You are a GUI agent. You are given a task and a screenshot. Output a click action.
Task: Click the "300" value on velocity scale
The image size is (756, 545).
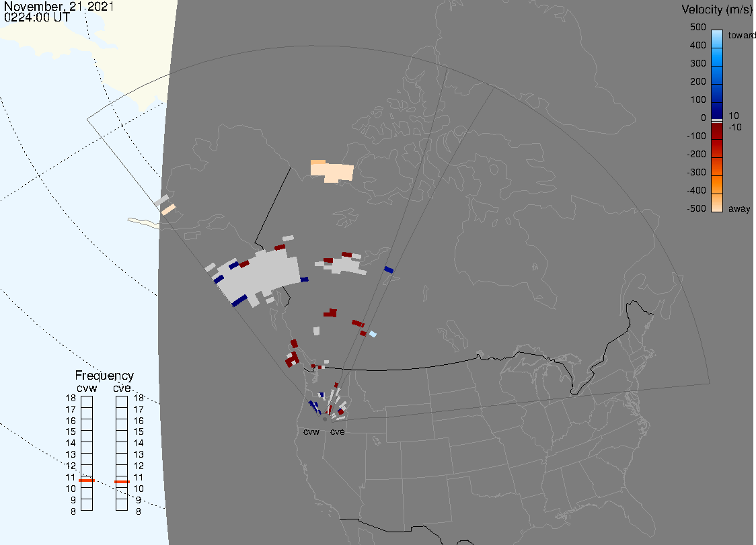[697, 64]
